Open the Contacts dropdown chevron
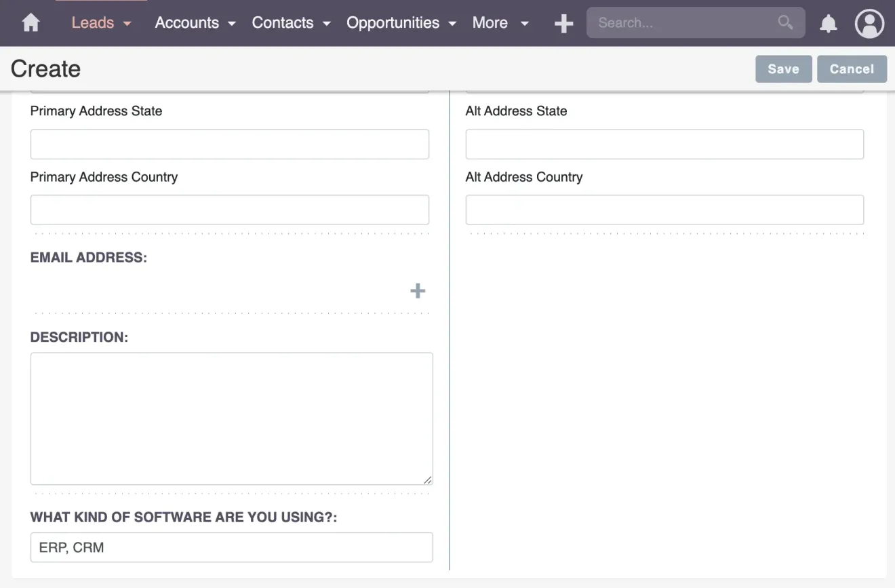The image size is (895, 588). (327, 24)
